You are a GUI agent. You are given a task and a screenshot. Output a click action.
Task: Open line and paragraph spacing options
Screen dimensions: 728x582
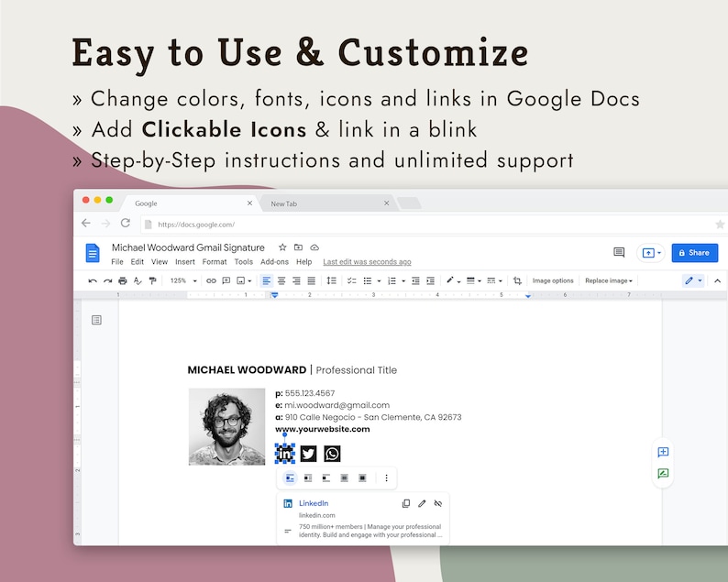click(332, 280)
